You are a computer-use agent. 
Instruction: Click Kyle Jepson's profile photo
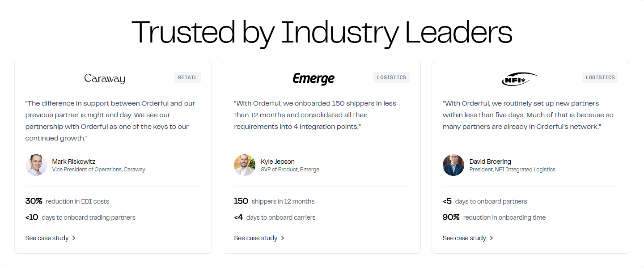coord(245,165)
